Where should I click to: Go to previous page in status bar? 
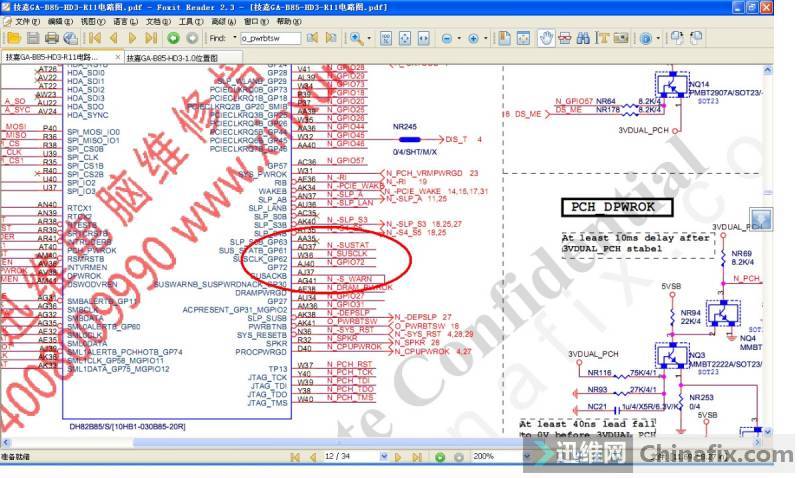(312, 457)
